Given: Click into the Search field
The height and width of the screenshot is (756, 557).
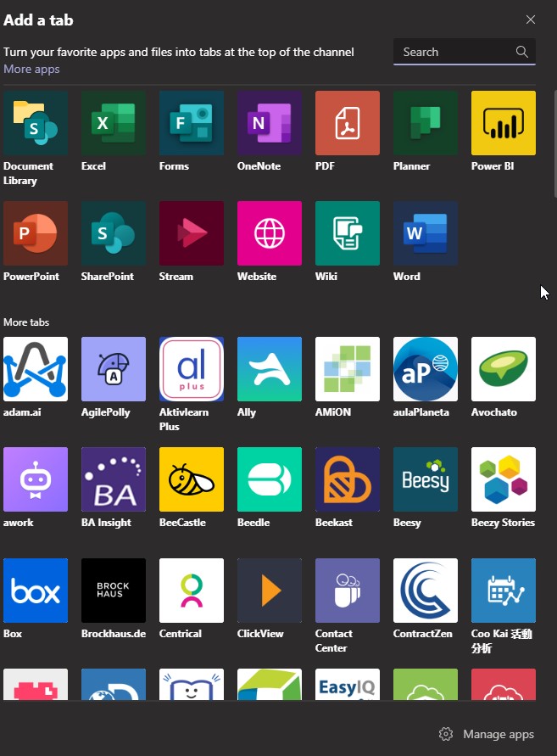Looking at the screenshot, I should (465, 52).
